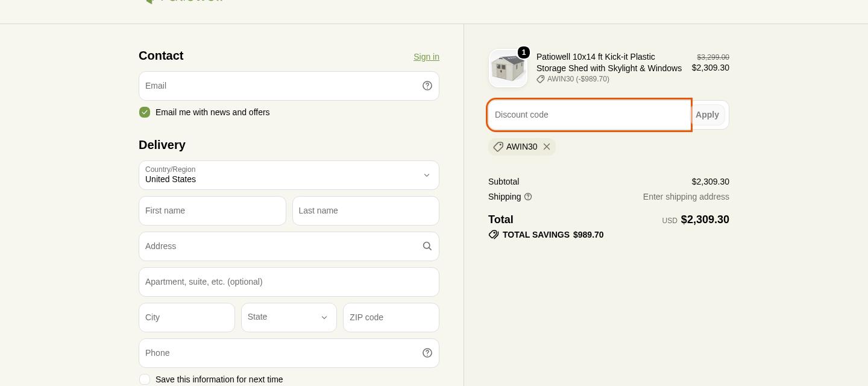
Task: Click the storage shed product thumbnail
Action: click(x=508, y=68)
